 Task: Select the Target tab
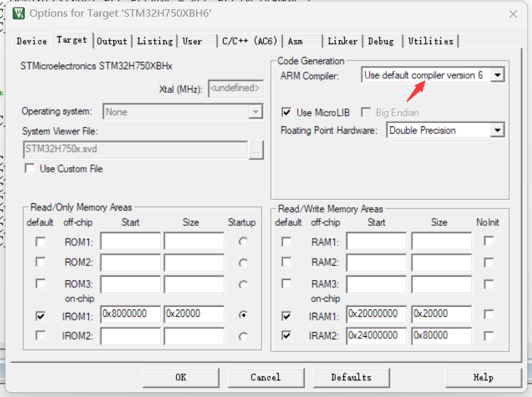(72, 40)
